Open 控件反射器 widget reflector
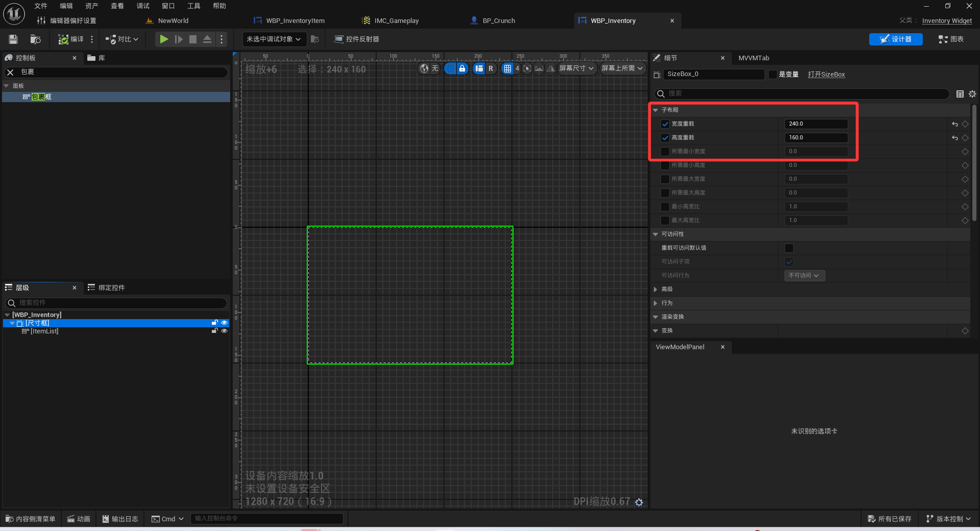Image resolution: width=980 pixels, height=531 pixels. [356, 39]
